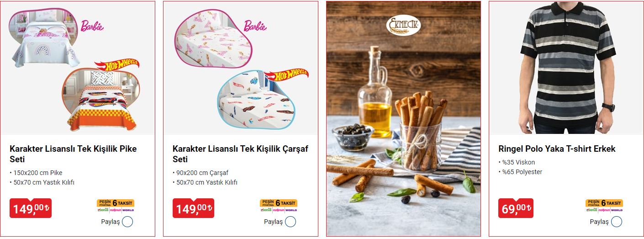
Task: Click the Barbie logo on çarşaf set card
Action: click(x=255, y=26)
